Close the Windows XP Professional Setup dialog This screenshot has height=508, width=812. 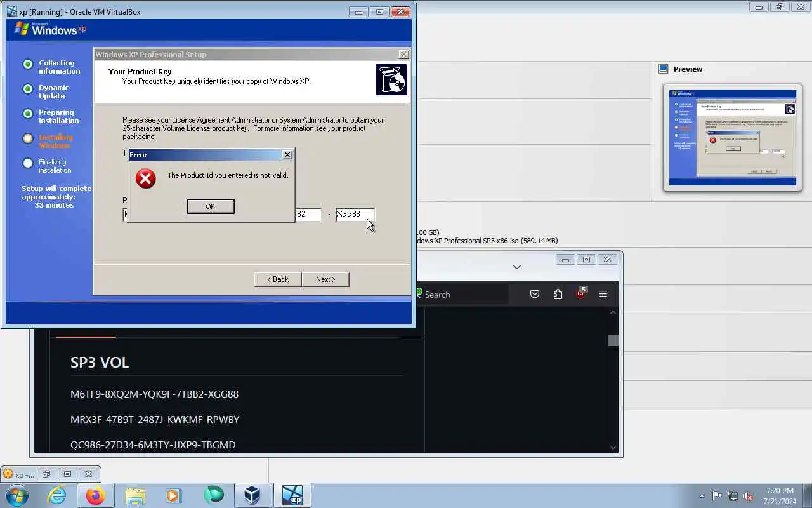coord(403,55)
